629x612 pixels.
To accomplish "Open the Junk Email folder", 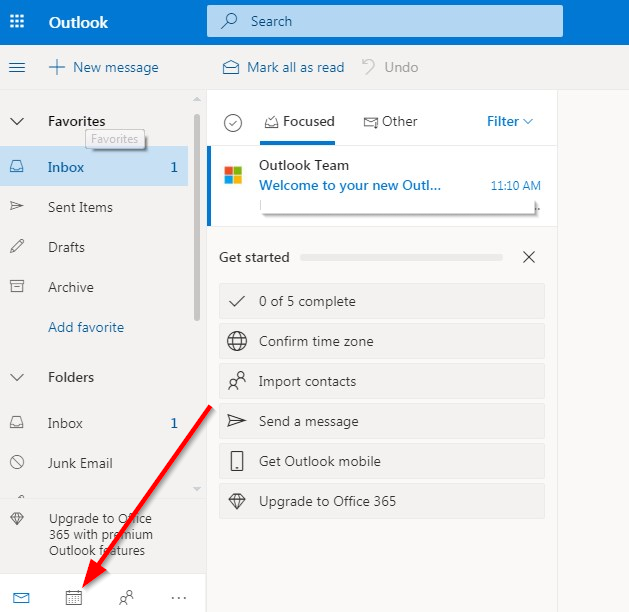I will pyautogui.click(x=94, y=463).
